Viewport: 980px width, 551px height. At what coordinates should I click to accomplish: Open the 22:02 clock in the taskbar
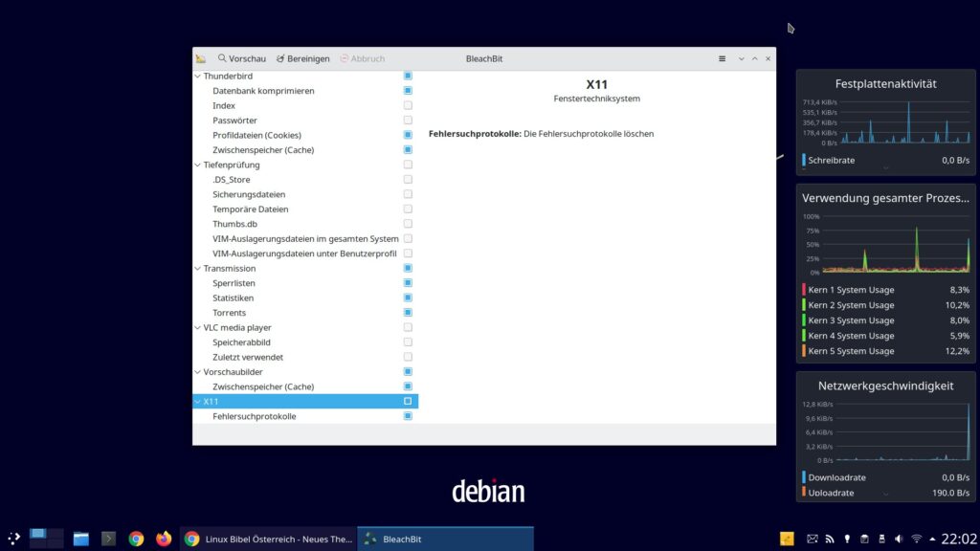pos(959,539)
